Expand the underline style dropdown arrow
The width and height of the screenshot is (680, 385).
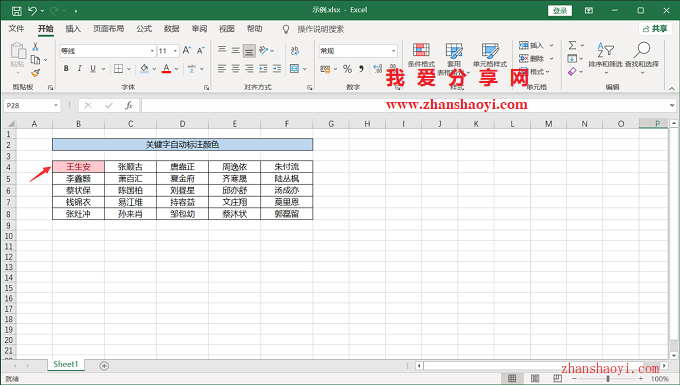point(103,69)
